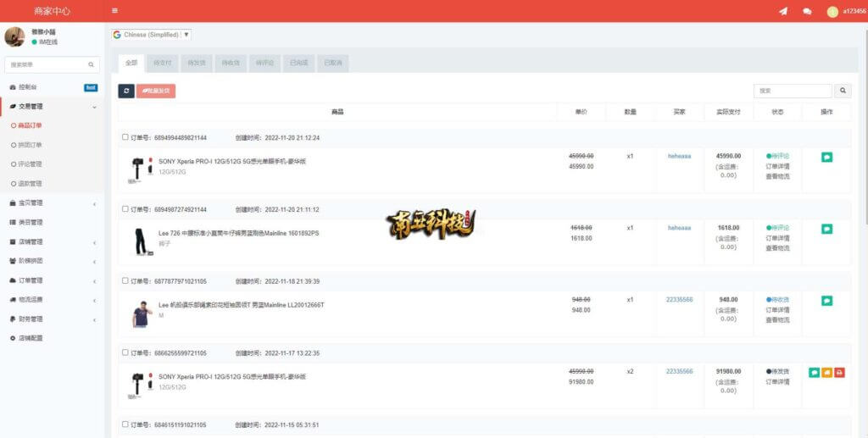868x438 pixels.
Task: Expand the 宝贝管理 sidebar section
Action: click(x=52, y=203)
